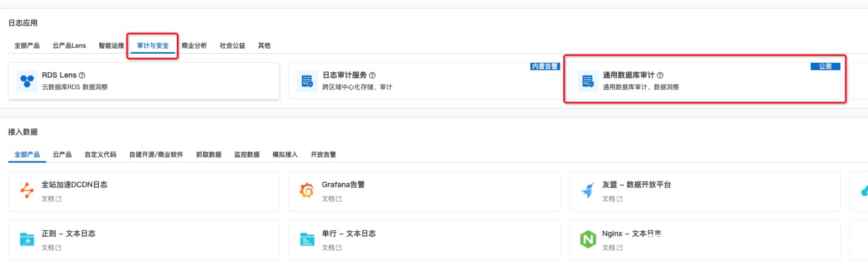Click the Grafana告警 logo icon
This screenshot has width=868, height=268.
pos(306,190)
